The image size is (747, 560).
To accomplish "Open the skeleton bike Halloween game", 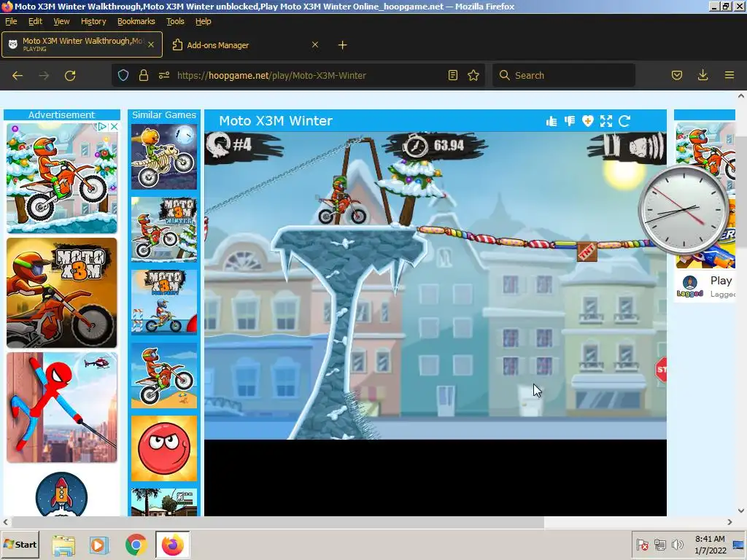I will pyautogui.click(x=164, y=157).
